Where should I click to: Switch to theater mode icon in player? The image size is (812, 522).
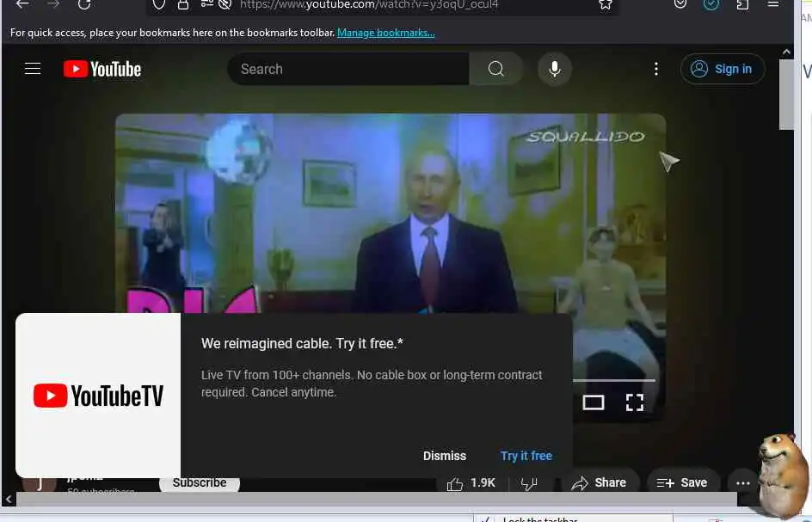click(594, 402)
